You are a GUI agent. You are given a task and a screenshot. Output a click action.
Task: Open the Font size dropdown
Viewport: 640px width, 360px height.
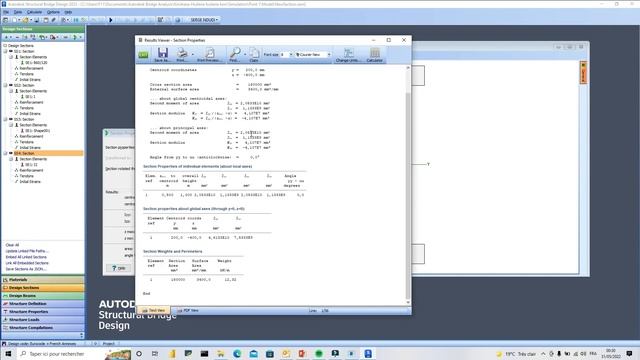pos(291,54)
